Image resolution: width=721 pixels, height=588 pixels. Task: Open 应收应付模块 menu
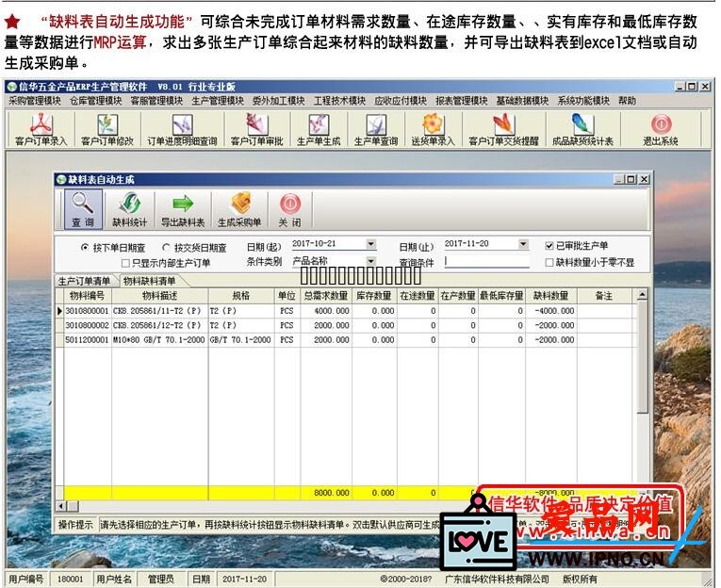[x=401, y=101]
